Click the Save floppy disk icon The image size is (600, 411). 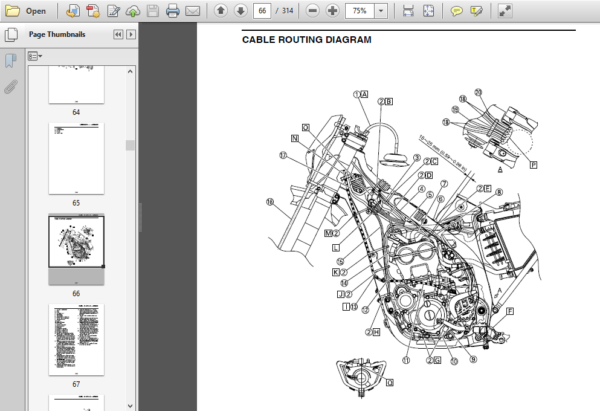coord(153,11)
